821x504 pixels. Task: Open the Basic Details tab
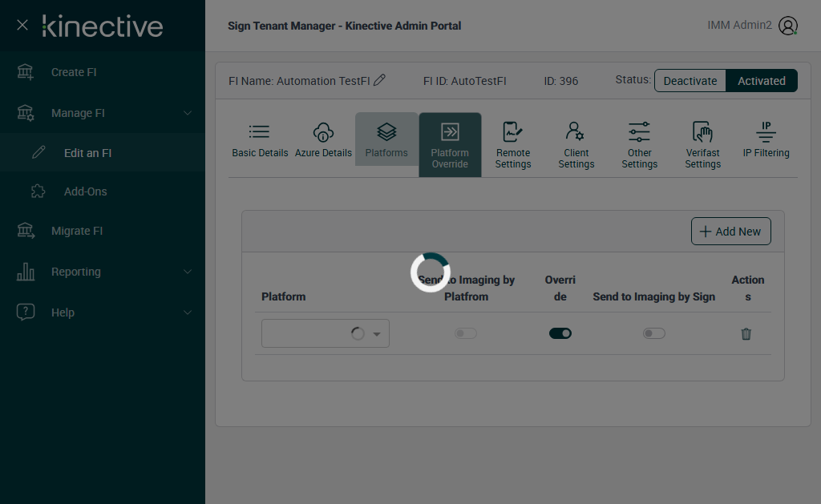coord(260,139)
